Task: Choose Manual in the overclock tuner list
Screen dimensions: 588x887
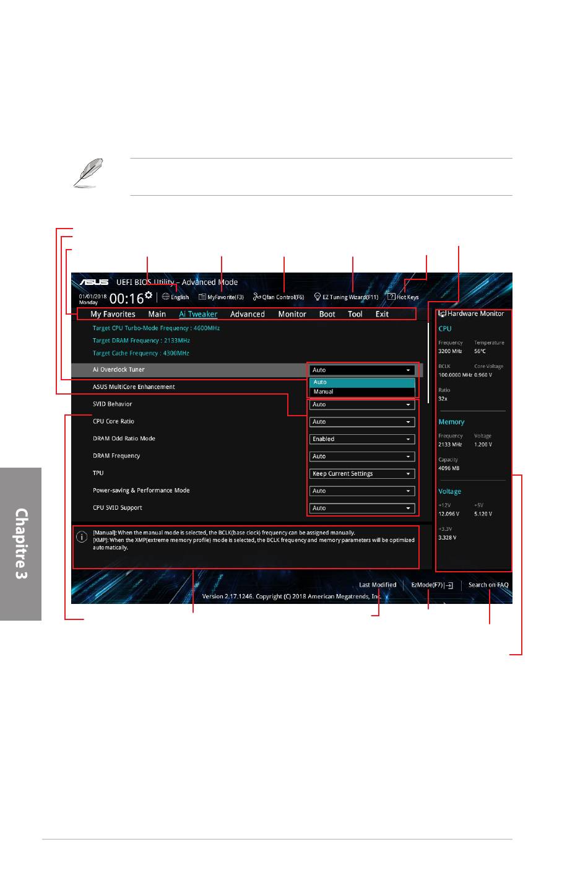Action: pyautogui.click(x=362, y=391)
